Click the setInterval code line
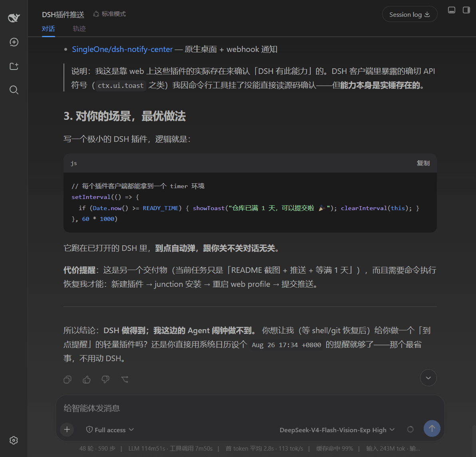476x457 pixels. pos(105,197)
